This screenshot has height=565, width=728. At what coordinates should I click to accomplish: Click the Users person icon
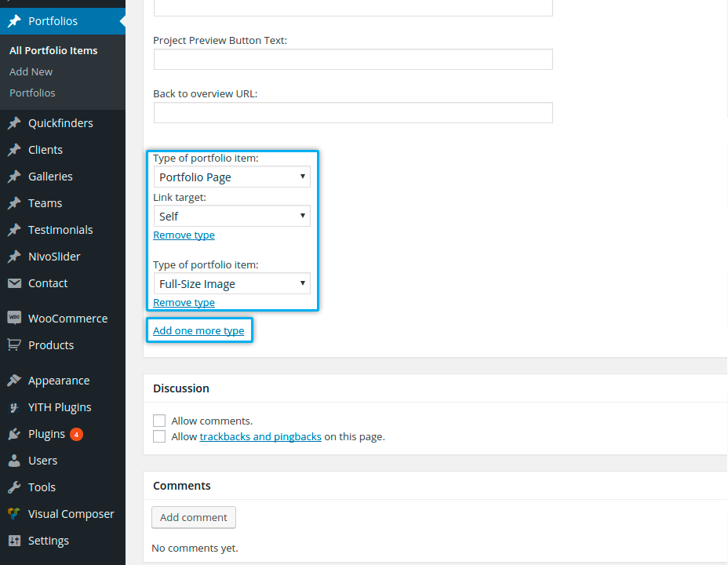(x=14, y=461)
